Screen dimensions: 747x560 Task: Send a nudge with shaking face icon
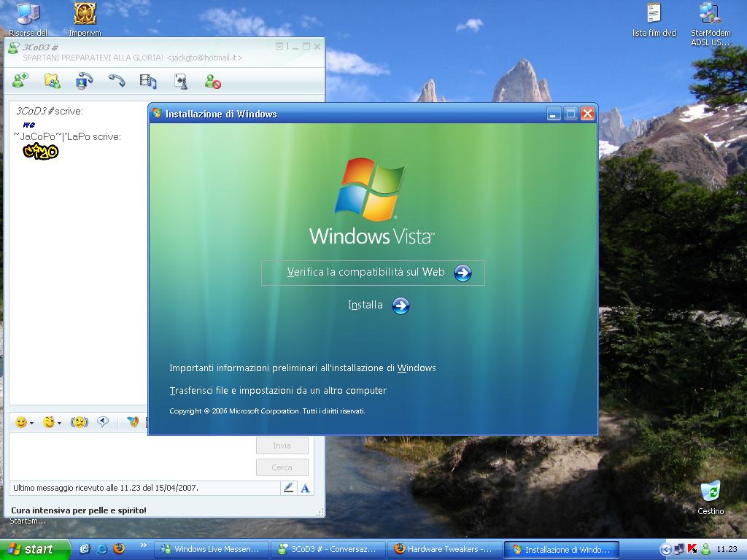pyautogui.click(x=79, y=422)
